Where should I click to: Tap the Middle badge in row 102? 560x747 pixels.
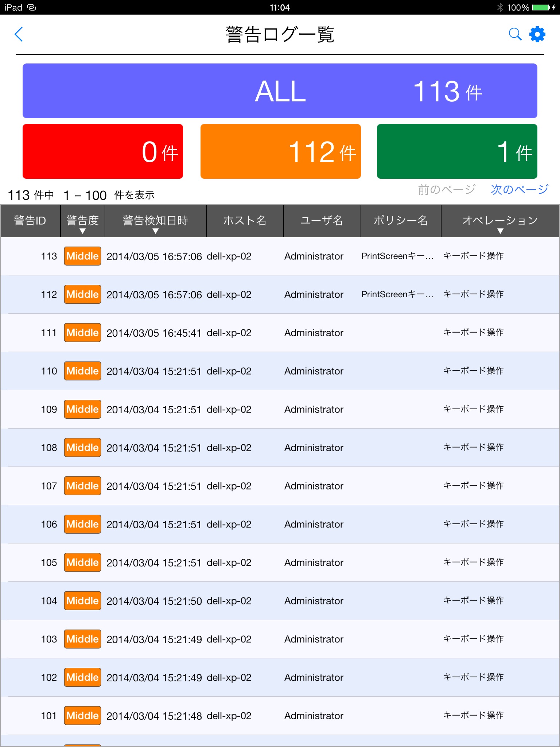coord(83,677)
